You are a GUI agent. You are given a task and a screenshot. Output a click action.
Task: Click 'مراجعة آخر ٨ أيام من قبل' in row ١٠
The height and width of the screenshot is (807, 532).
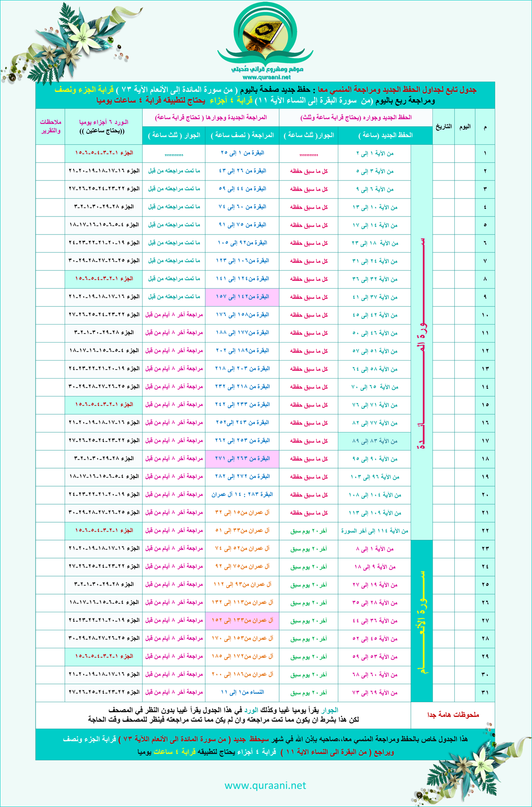coord(174,315)
